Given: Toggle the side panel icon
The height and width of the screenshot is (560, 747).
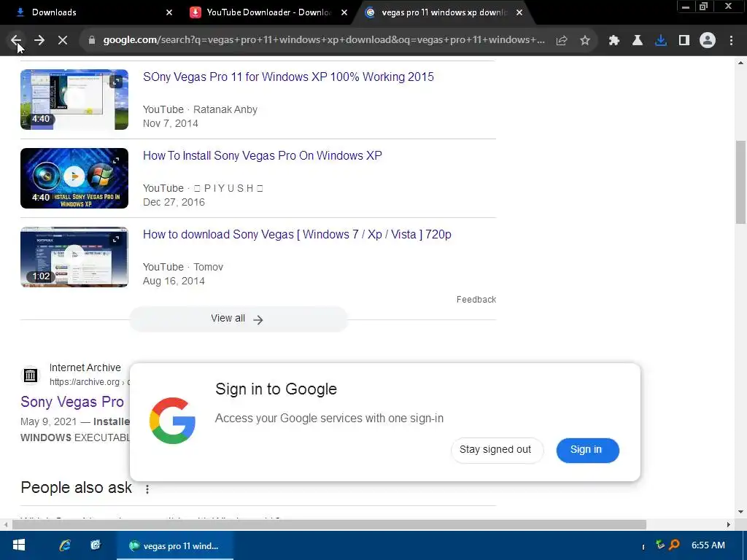Looking at the screenshot, I should click(x=684, y=41).
